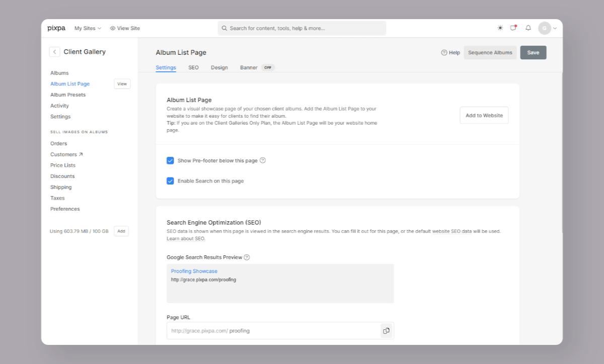Switch to the Design tab

pyautogui.click(x=219, y=67)
